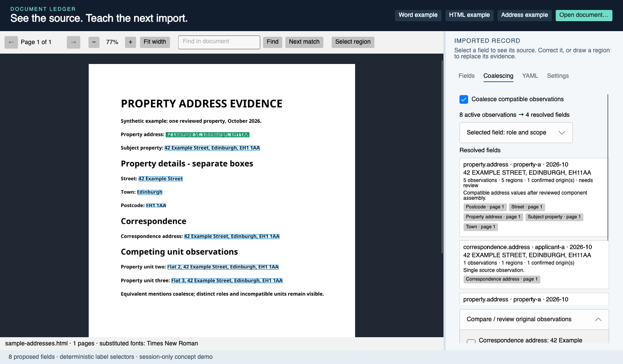Focus the Find in document field
Screen dimensions: 623x364
[219, 42]
